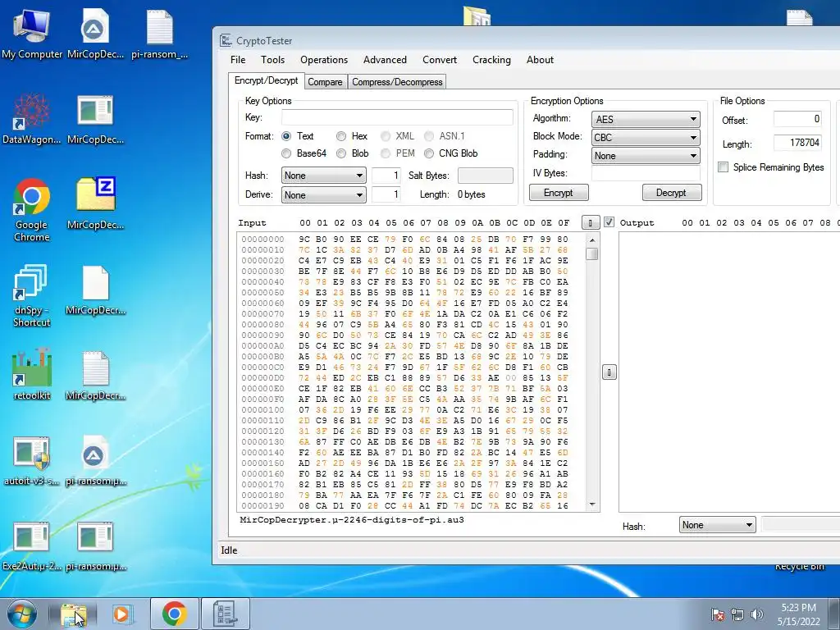Open the Operations menu
This screenshot has height=630, width=840.
(x=323, y=59)
